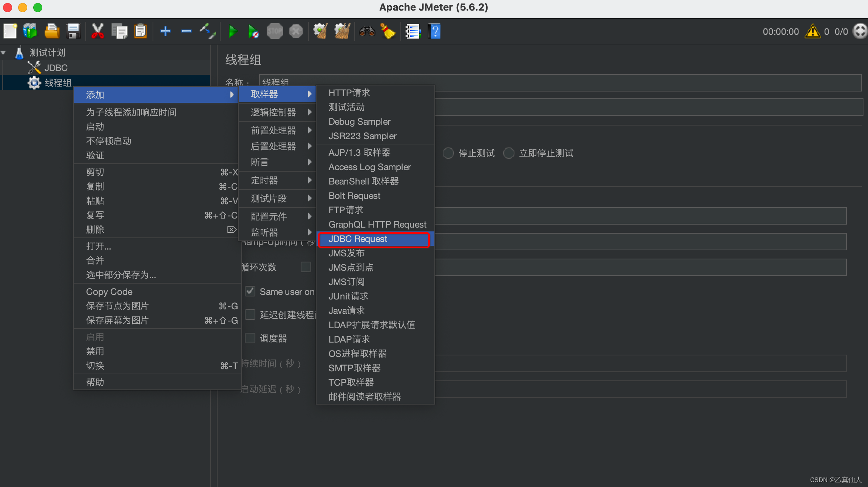868x487 pixels.
Task: Click the Paste clipboard icon
Action: coord(141,31)
